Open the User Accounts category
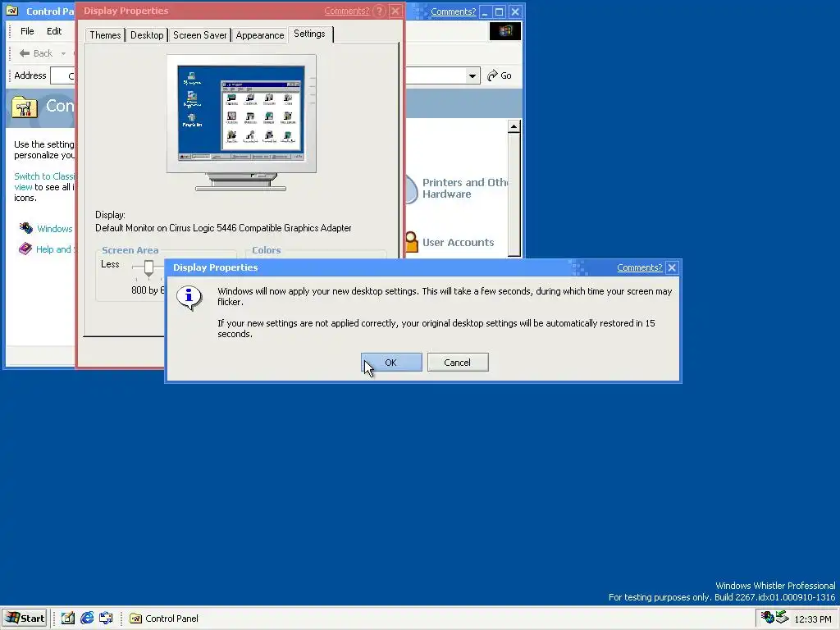Image resolution: width=840 pixels, height=630 pixels. point(458,243)
